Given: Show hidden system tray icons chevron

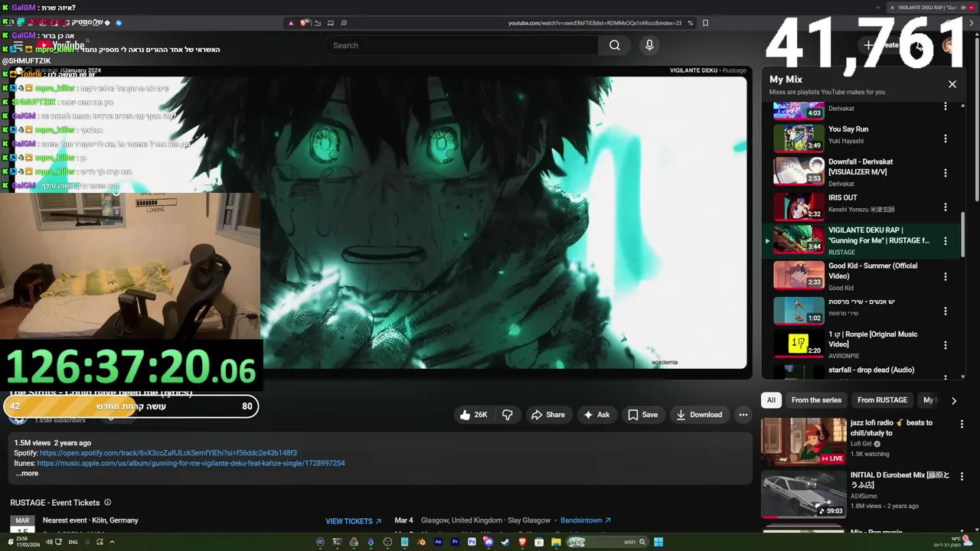Looking at the screenshot, I should 113,542.
